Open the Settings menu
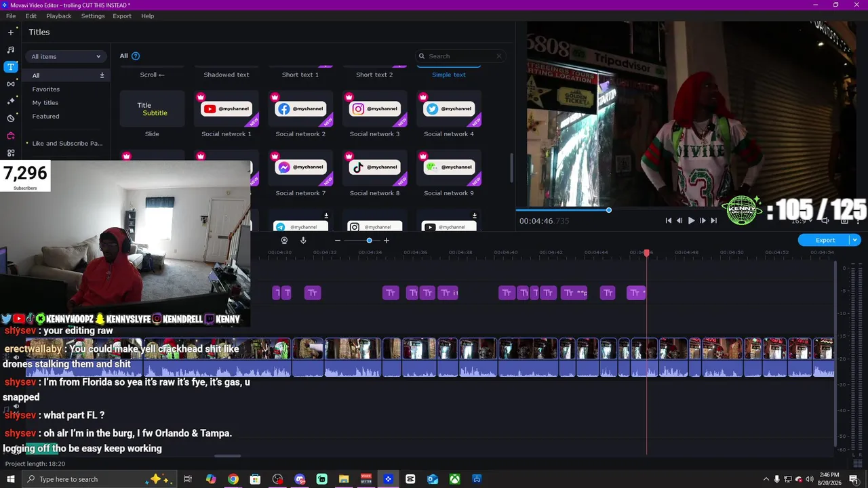 (93, 16)
